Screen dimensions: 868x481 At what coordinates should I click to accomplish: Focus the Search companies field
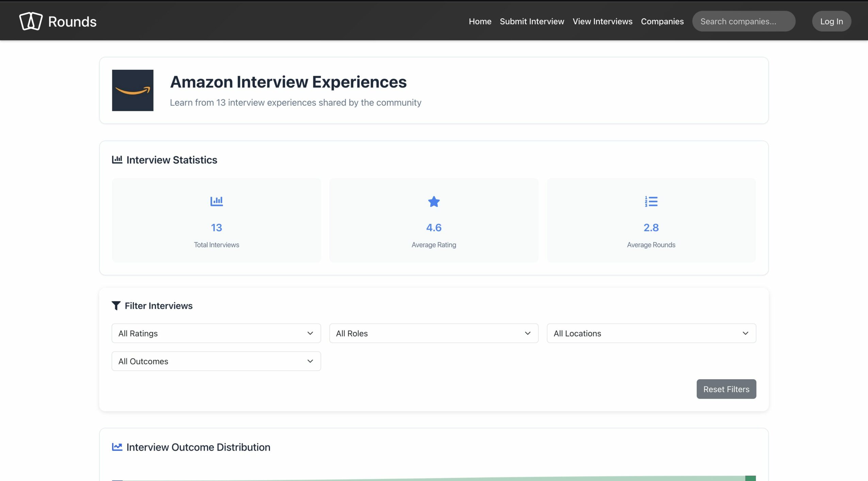744,21
